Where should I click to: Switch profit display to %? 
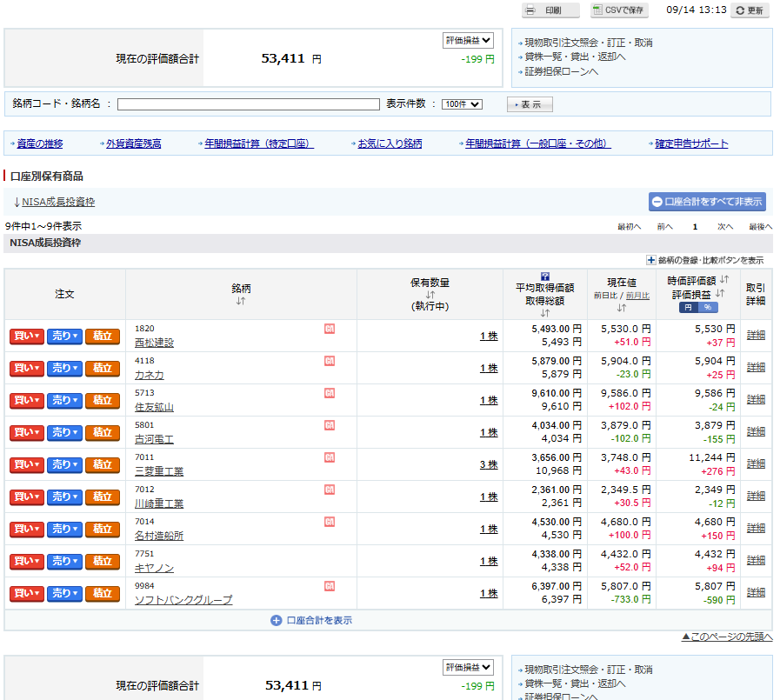coord(708,308)
